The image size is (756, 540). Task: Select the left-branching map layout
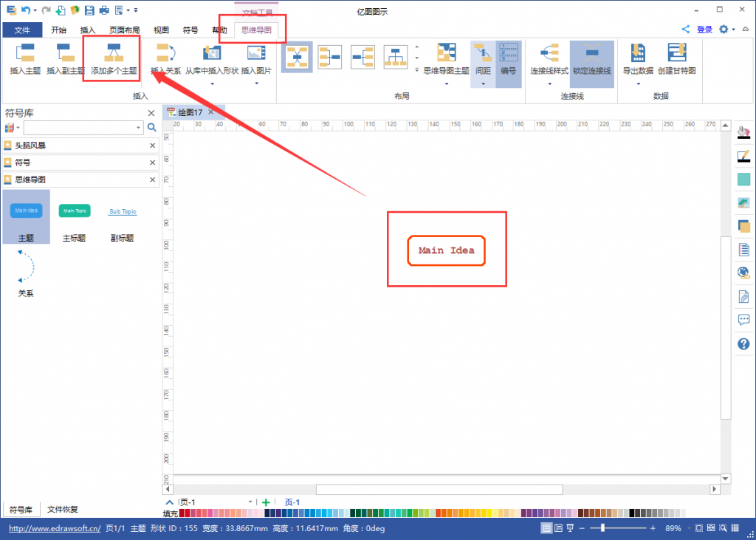[x=330, y=57]
